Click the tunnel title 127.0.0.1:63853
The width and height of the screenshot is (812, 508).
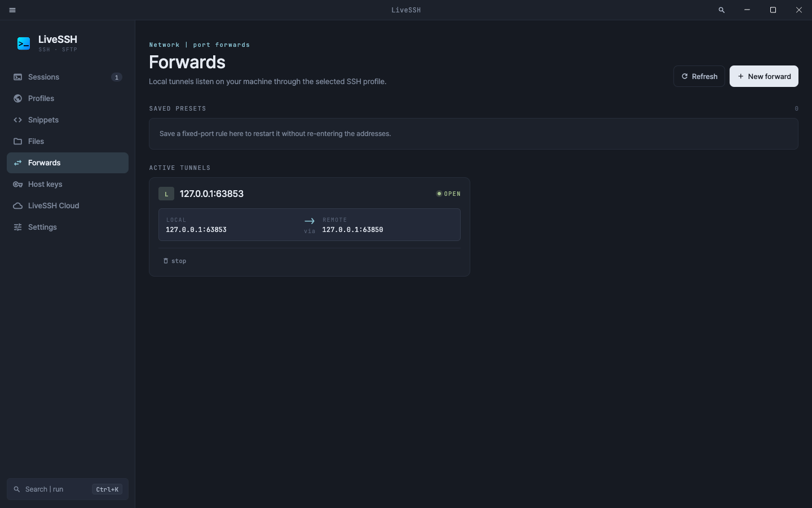pyautogui.click(x=211, y=194)
